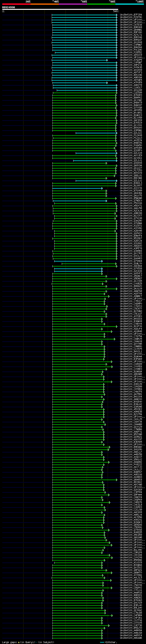Choose UniRef100_B4WI87 label
146x644 pixels.
(x=131, y=105)
